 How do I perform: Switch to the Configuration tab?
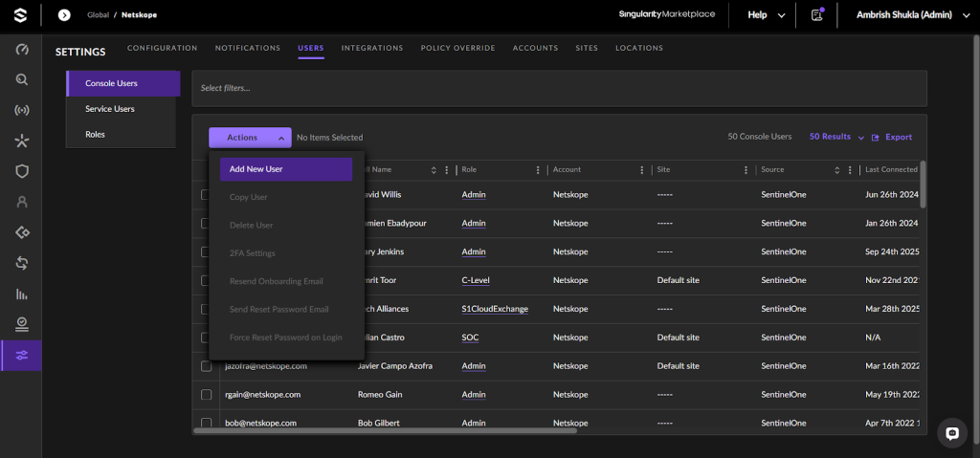163,48
